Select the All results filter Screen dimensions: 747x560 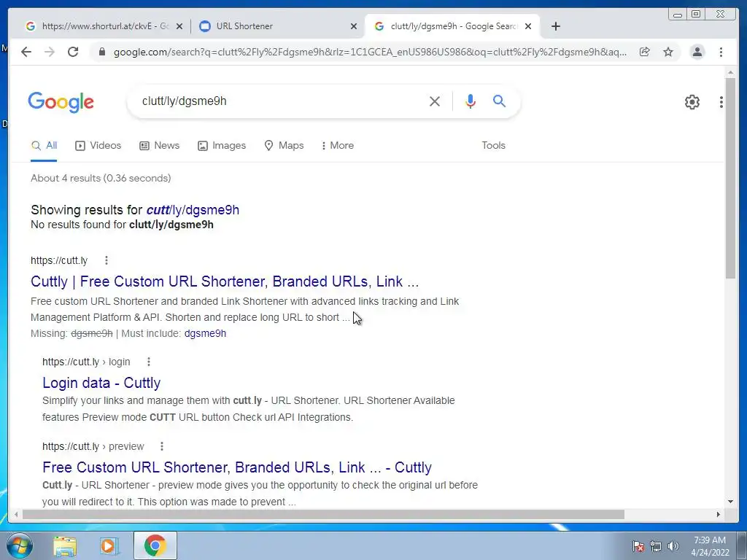[x=44, y=146]
